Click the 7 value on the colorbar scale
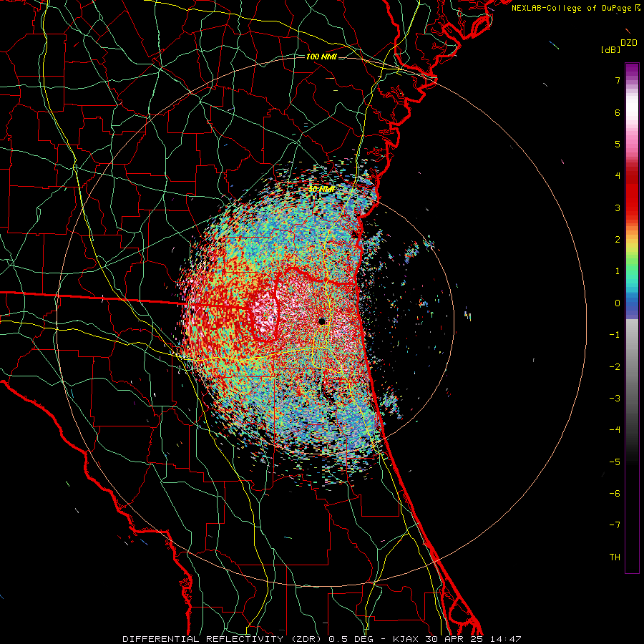 pos(618,80)
